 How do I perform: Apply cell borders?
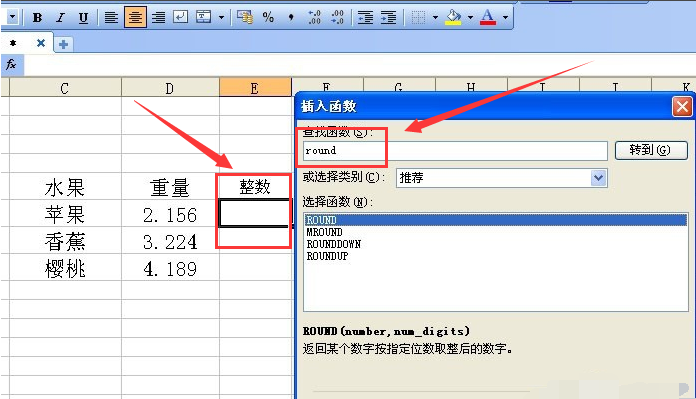pos(418,18)
